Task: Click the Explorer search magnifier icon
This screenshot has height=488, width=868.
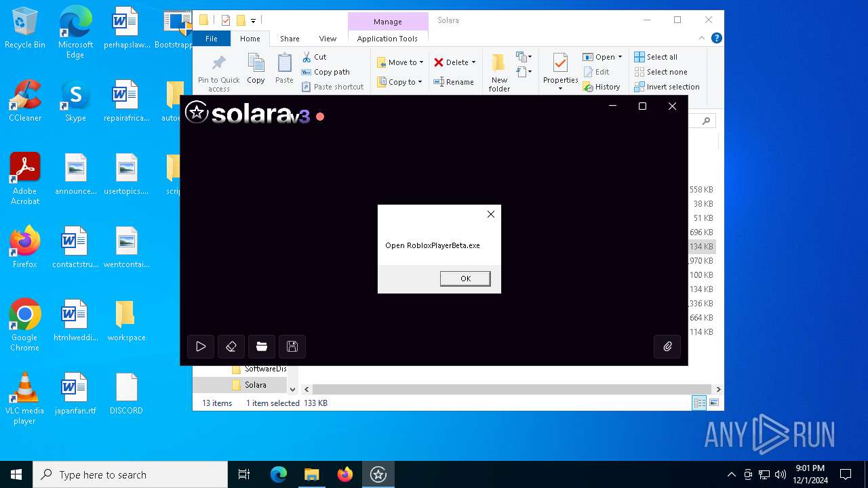Action: pos(706,121)
